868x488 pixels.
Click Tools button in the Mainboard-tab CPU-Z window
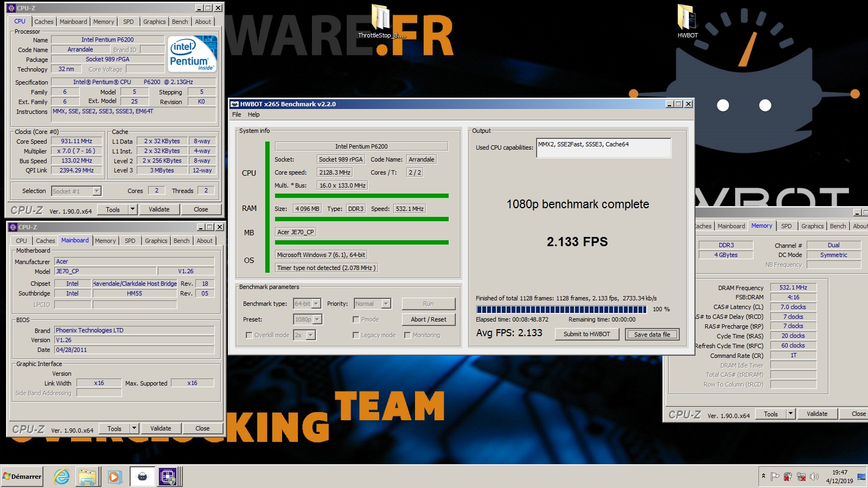[x=114, y=428]
